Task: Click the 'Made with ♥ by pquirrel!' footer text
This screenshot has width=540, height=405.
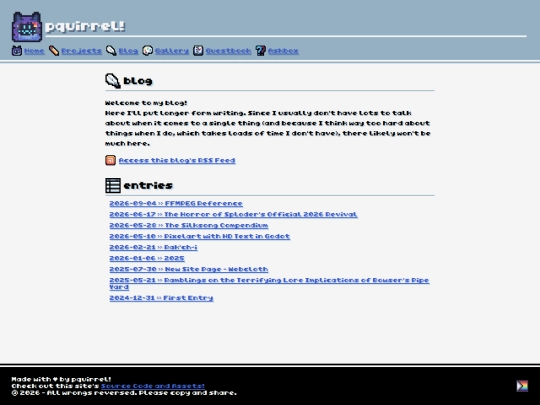Action: 61,380
